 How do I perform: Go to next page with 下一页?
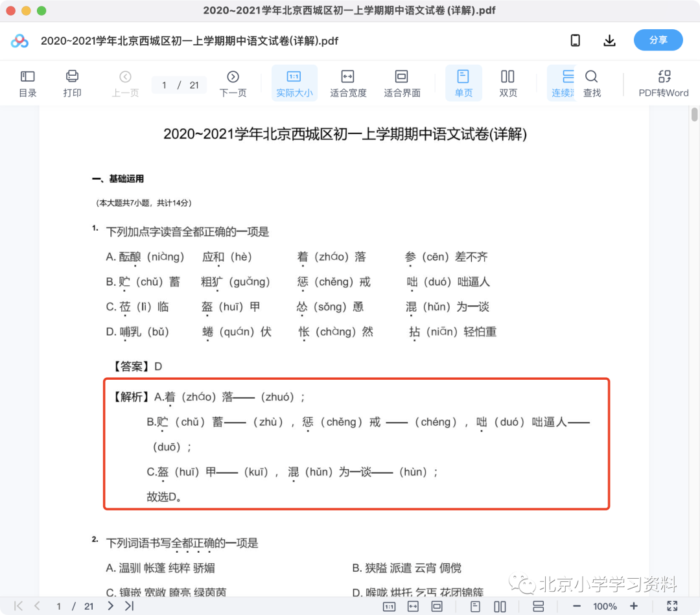[233, 84]
